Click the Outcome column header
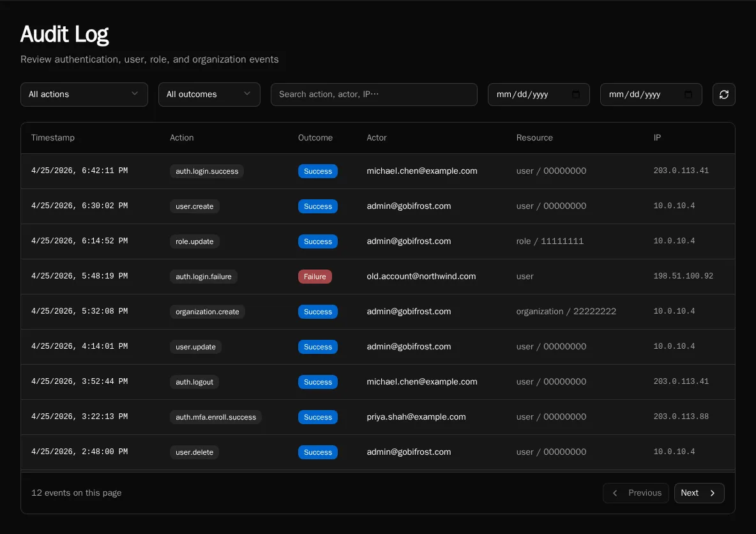 click(x=315, y=137)
